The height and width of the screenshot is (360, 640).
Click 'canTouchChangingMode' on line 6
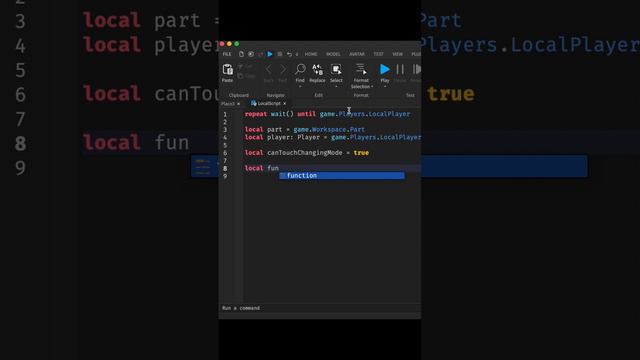pos(304,153)
